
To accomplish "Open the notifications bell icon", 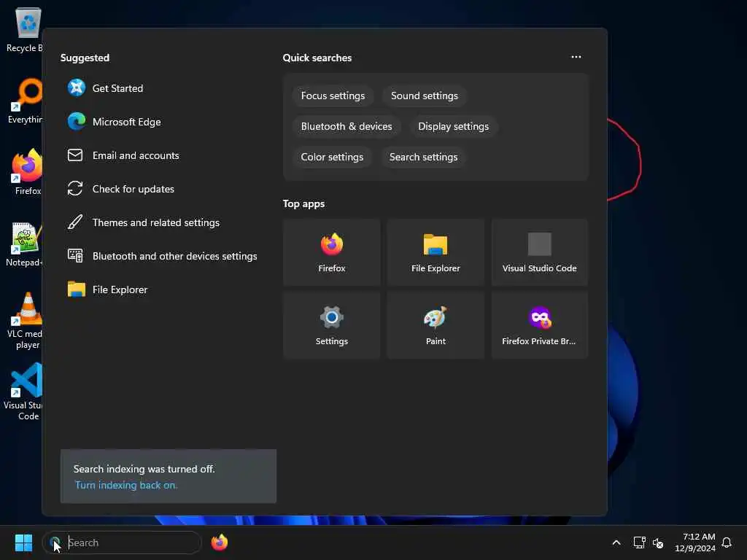I will point(727,542).
